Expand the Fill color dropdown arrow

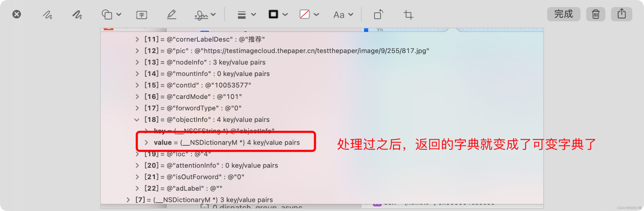[316, 15]
